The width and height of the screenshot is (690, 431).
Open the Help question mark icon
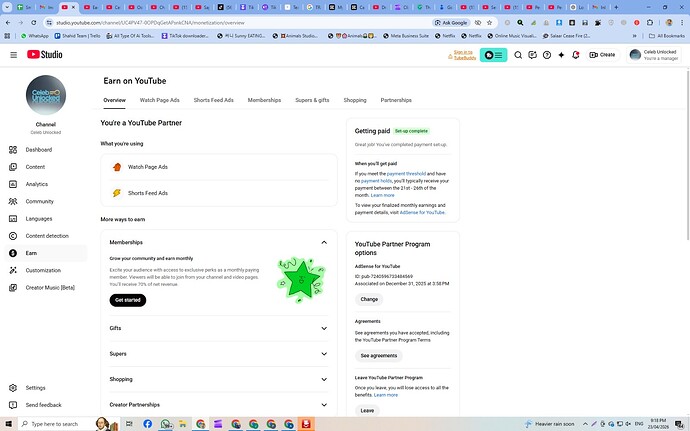547,55
